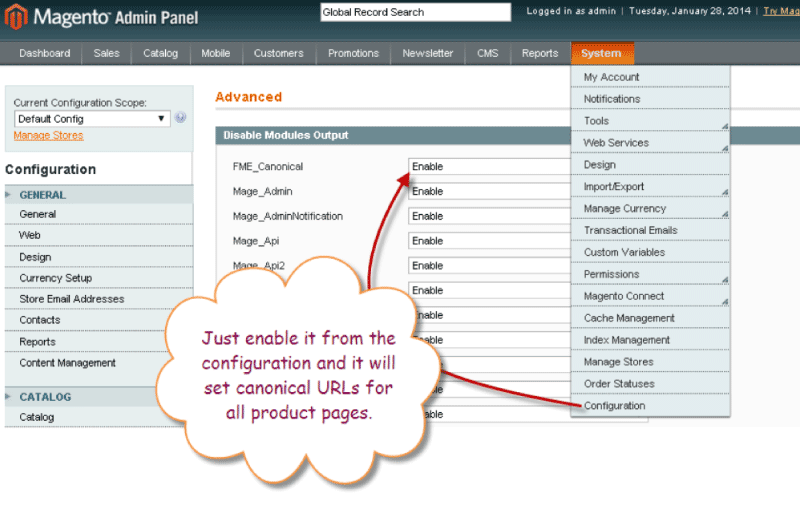Open the Sales menu
Screen dimensions: 800x530
(106, 53)
